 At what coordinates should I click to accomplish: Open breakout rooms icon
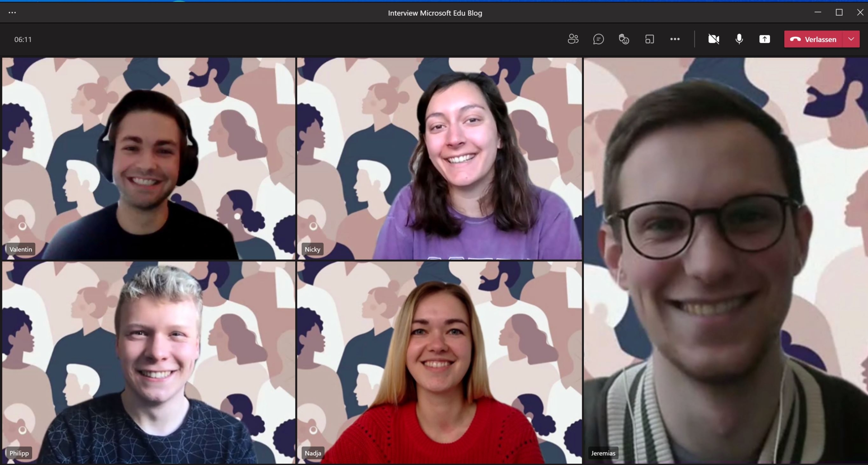pyautogui.click(x=649, y=39)
